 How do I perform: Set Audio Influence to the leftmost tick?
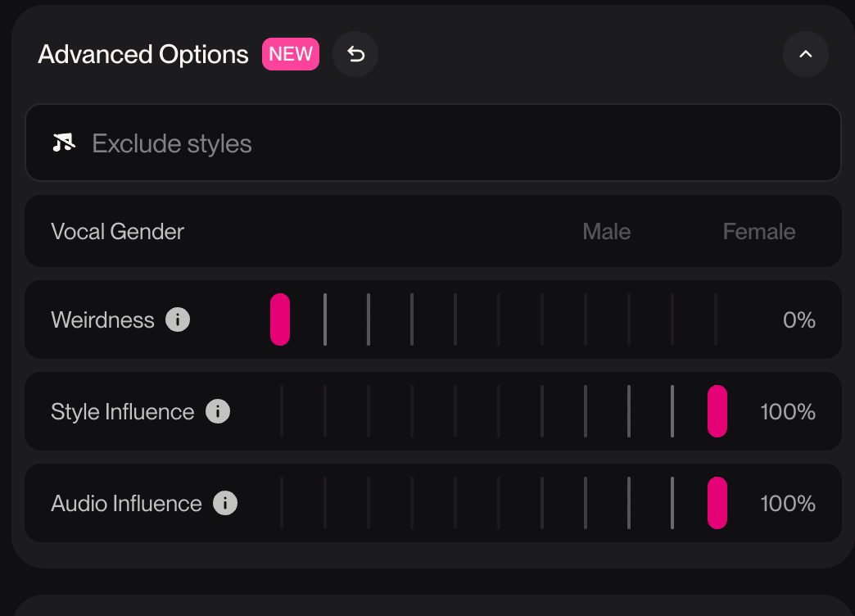click(x=282, y=503)
